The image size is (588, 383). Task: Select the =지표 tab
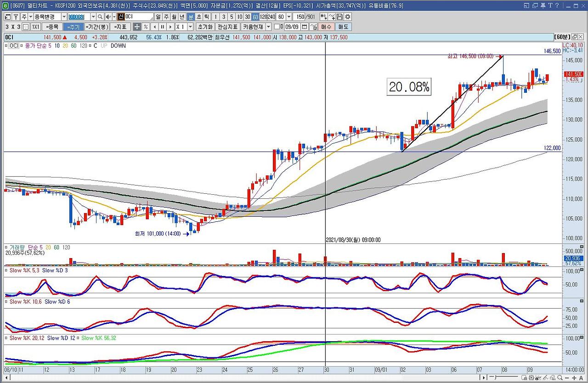tap(120, 27)
